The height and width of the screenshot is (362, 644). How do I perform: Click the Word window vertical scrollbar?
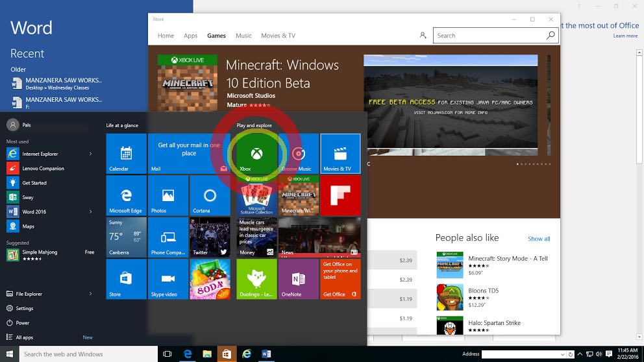[x=639, y=195]
